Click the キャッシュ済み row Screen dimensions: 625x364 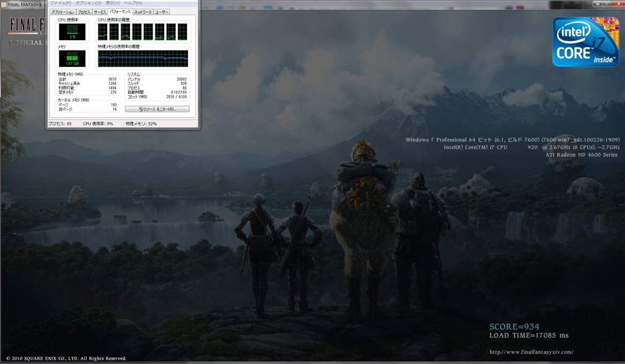pos(87,84)
